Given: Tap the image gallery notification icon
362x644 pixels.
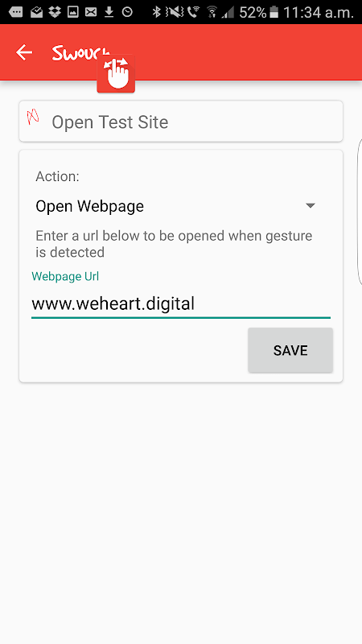Looking at the screenshot, I should click(x=73, y=12).
